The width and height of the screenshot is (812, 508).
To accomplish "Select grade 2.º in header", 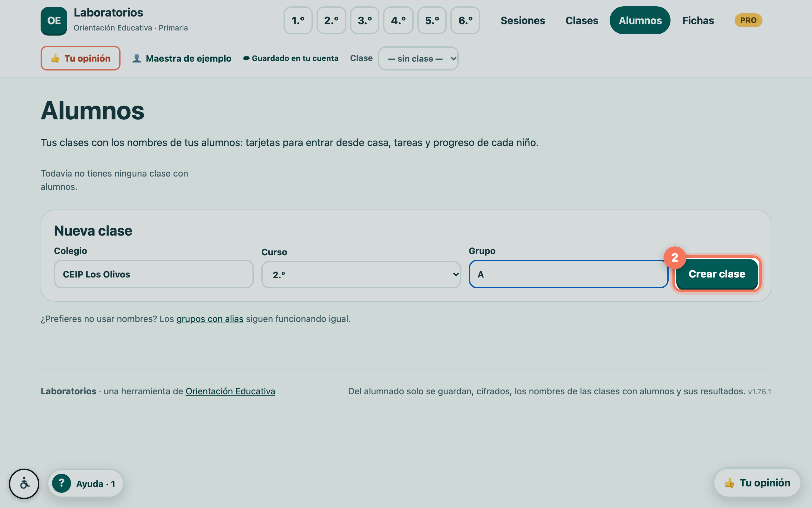I will [331, 21].
